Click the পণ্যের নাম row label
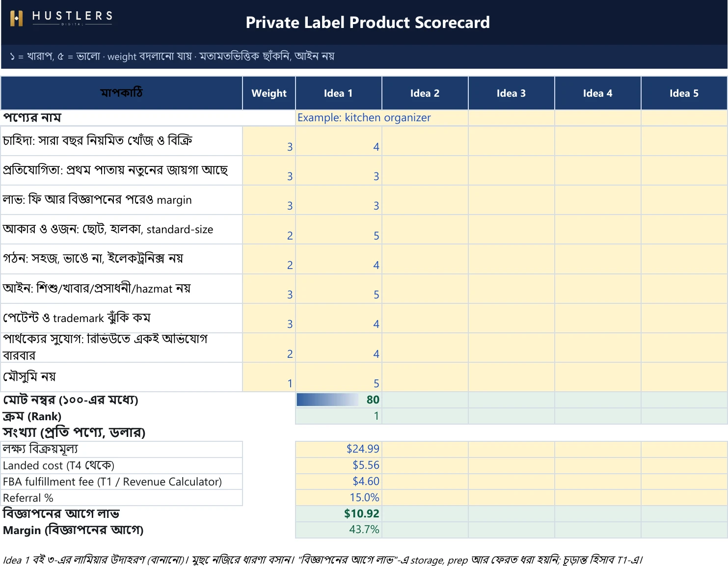 32,118
